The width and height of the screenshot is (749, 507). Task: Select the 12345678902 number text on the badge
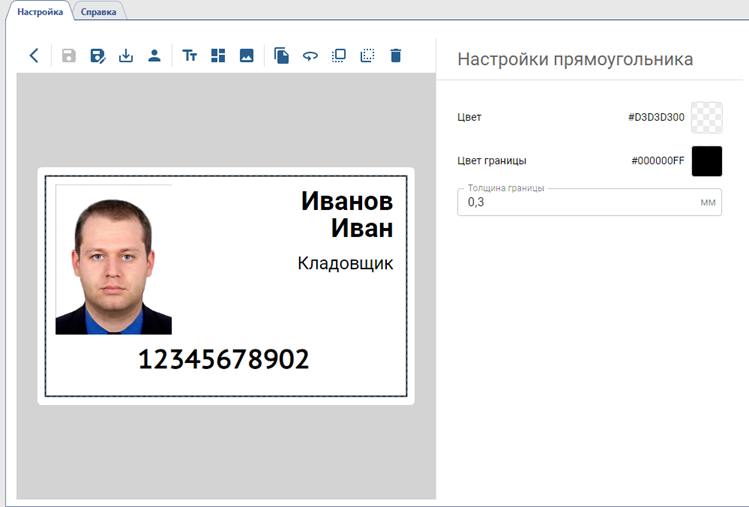pos(223,359)
